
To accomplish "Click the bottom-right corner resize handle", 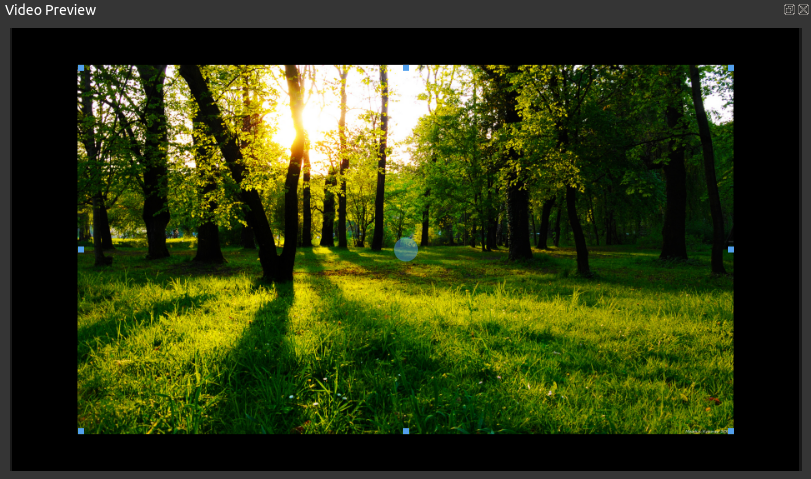I will [x=731, y=431].
